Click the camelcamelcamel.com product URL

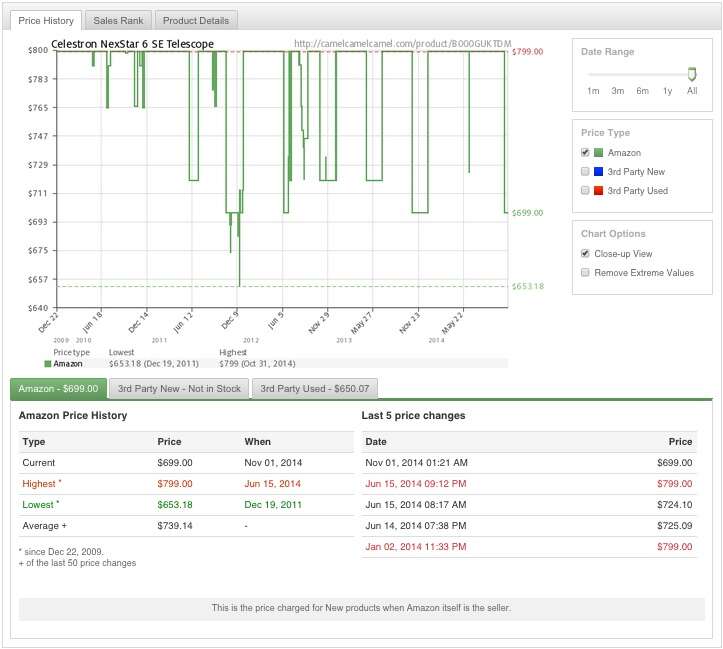coord(403,44)
